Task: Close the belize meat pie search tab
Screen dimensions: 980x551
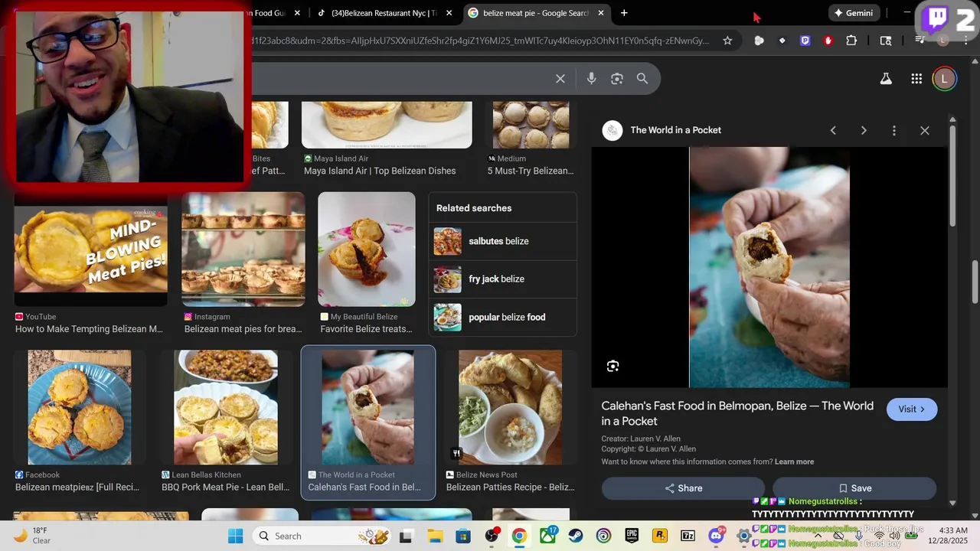Action: (601, 13)
